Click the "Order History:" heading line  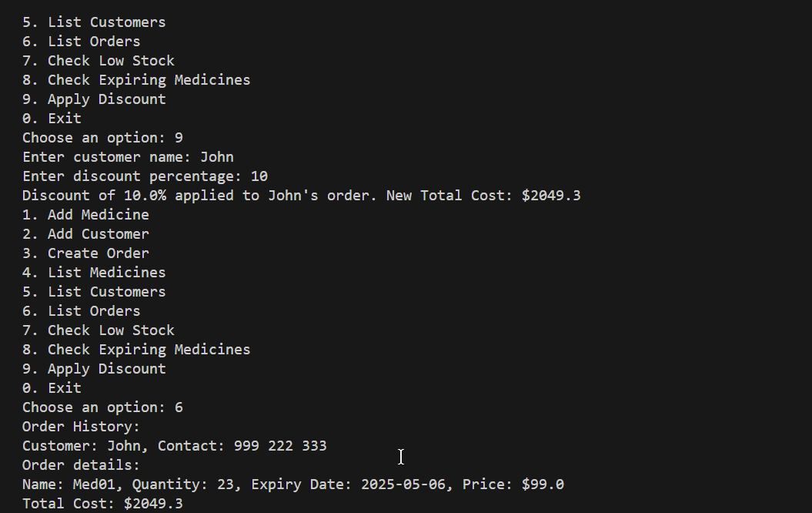click(x=81, y=427)
